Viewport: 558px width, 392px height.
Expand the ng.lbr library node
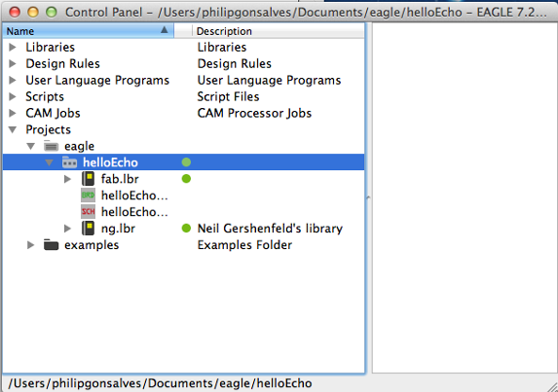pyautogui.click(x=67, y=229)
